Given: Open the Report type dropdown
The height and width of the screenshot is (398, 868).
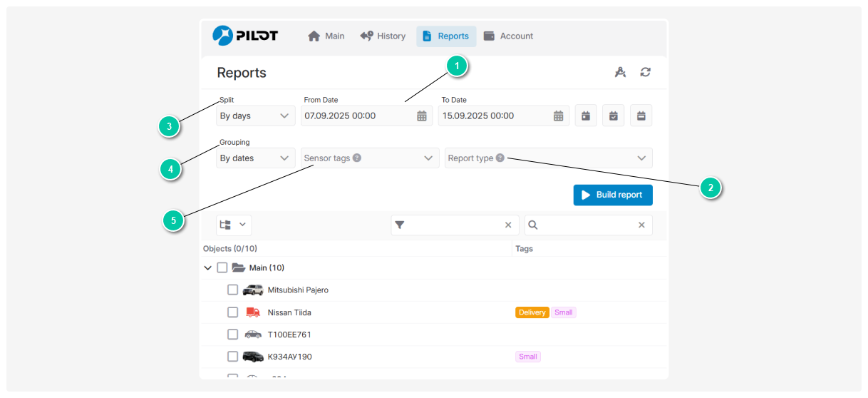Looking at the screenshot, I should (548, 158).
